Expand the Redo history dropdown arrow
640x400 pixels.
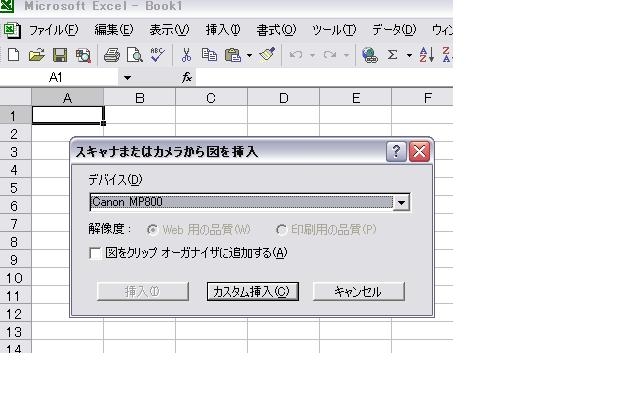point(346,55)
